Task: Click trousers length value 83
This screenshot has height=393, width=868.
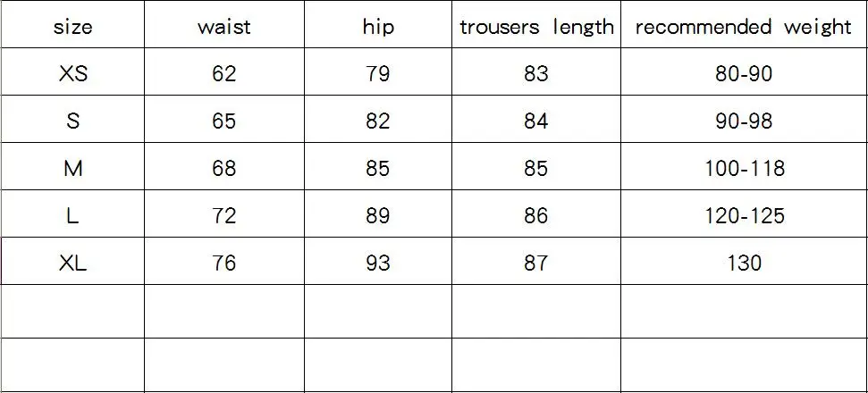Action: click(x=536, y=71)
